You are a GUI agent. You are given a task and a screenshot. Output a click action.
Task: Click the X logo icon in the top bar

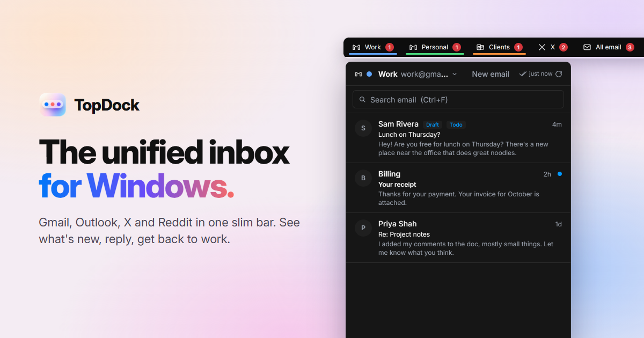click(x=542, y=47)
